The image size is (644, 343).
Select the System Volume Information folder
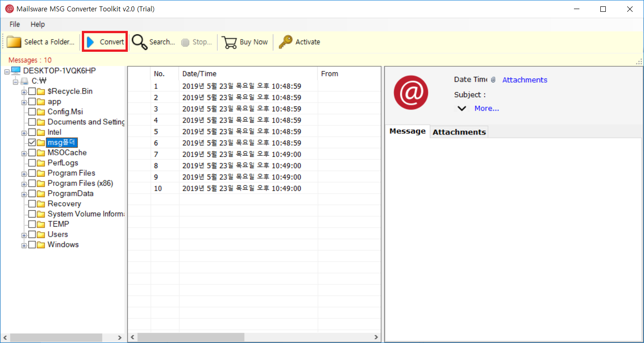pyautogui.click(x=86, y=214)
